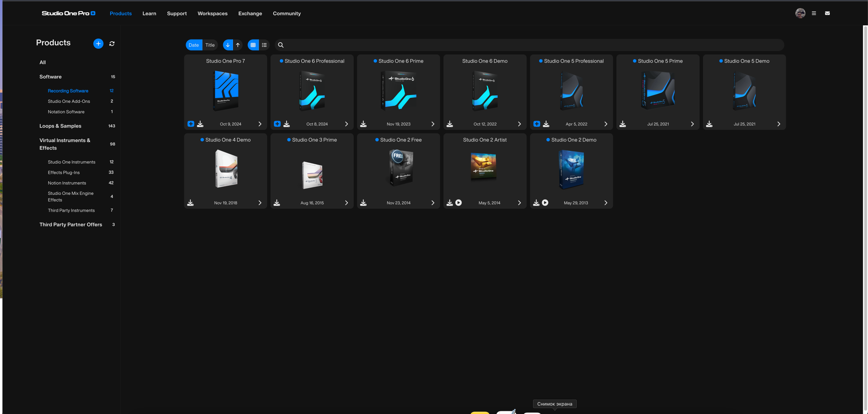This screenshot has height=414, width=868.
Task: Select Loops & Samples category
Action: tap(60, 126)
